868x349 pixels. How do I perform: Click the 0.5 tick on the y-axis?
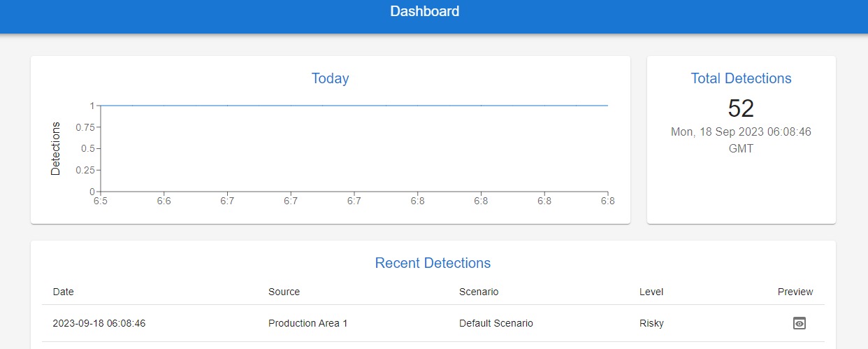87,148
